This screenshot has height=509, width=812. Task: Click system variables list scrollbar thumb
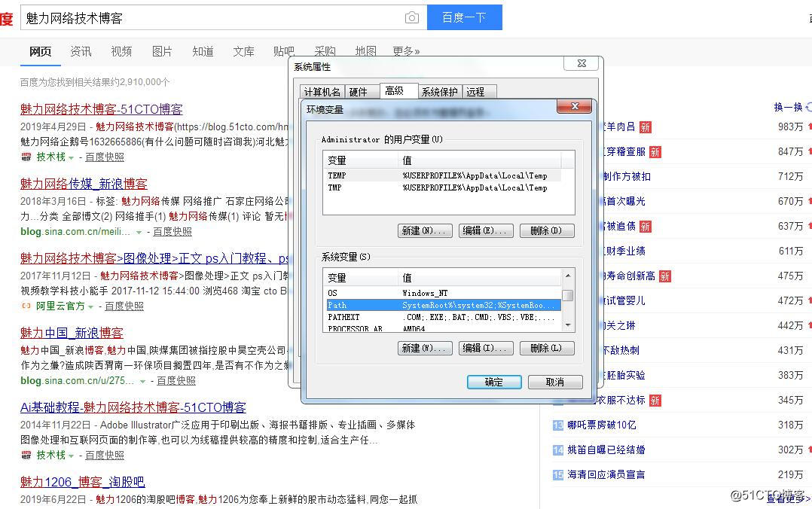(568, 295)
